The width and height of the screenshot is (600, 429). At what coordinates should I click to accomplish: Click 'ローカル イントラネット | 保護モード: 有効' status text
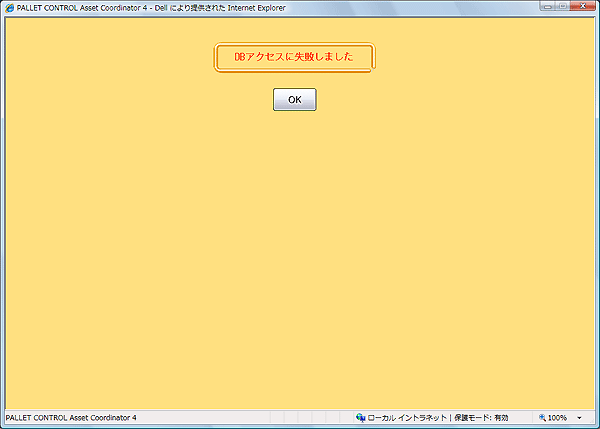point(438,418)
